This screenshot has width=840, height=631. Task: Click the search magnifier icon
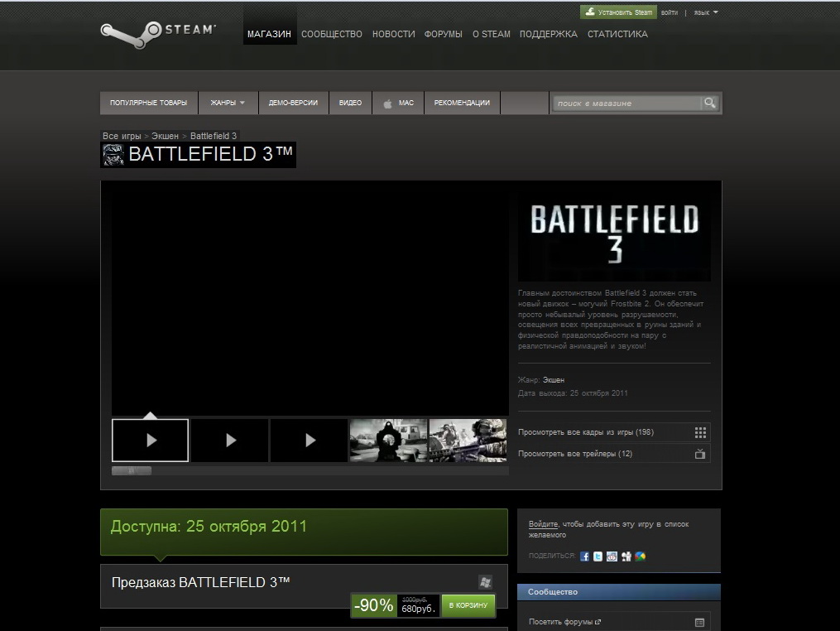[x=710, y=103]
